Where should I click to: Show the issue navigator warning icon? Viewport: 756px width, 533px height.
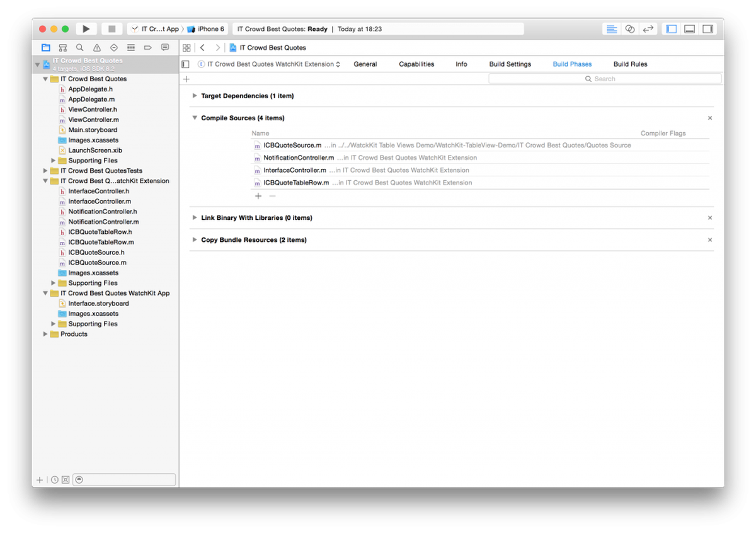click(96, 47)
